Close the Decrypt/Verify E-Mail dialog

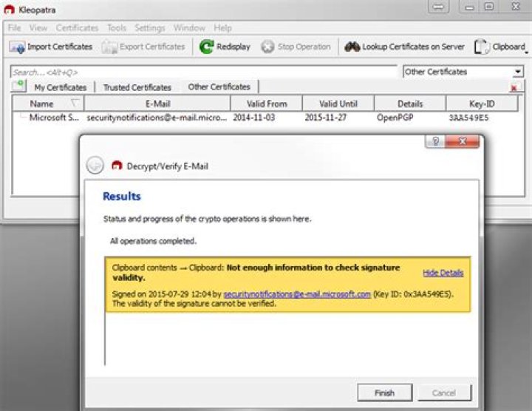[463, 141]
